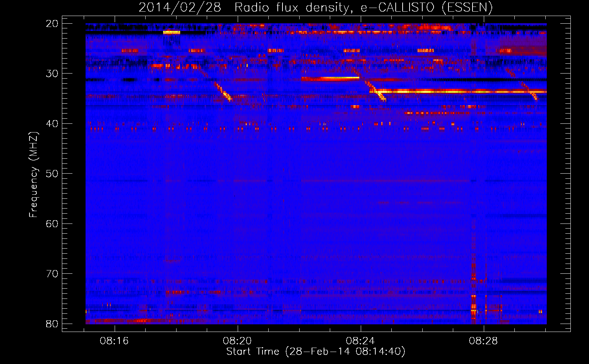Click the 30 frequency tick label

(52, 74)
